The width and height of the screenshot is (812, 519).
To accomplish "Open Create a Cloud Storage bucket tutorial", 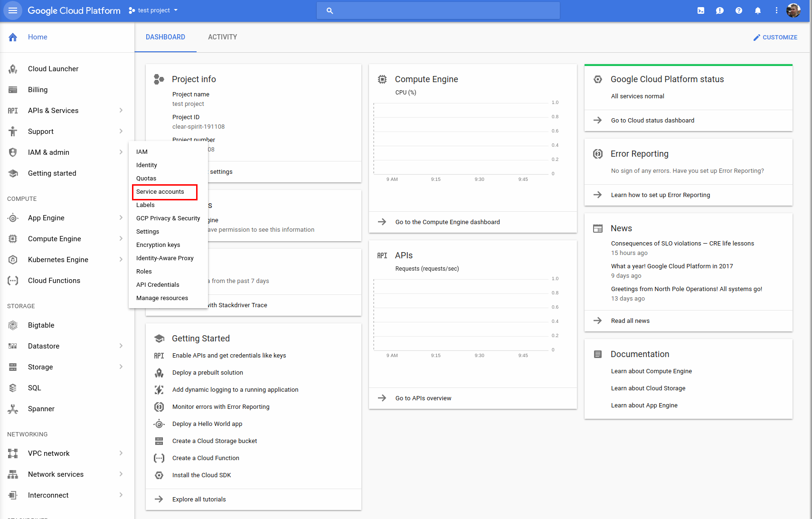I will [x=215, y=441].
